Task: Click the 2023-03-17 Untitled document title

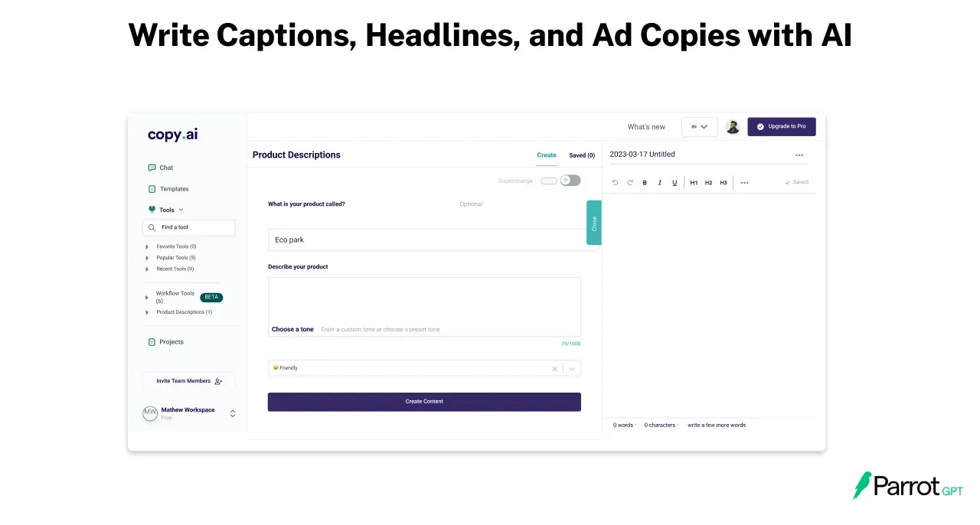Action: pyautogui.click(x=642, y=155)
